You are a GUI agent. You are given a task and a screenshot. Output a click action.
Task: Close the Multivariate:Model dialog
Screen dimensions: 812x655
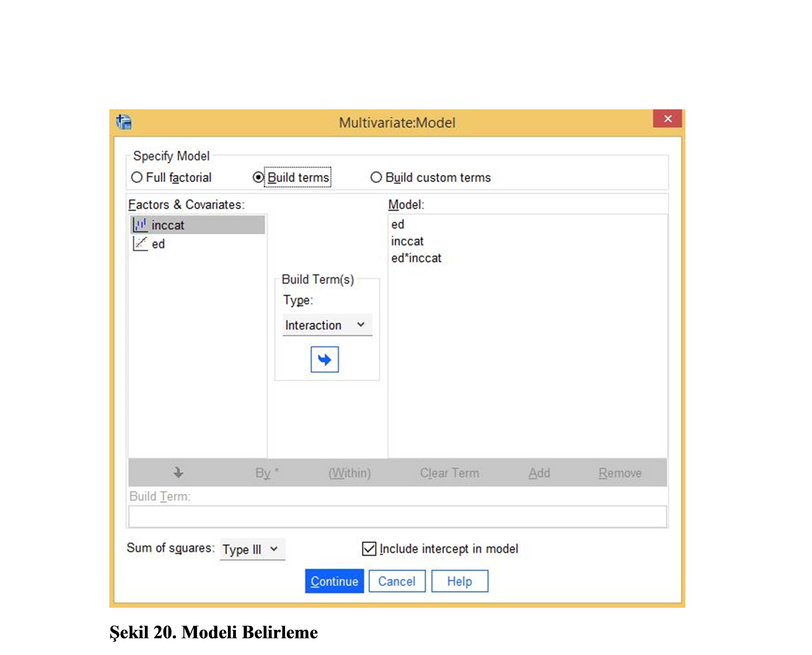coord(667,119)
